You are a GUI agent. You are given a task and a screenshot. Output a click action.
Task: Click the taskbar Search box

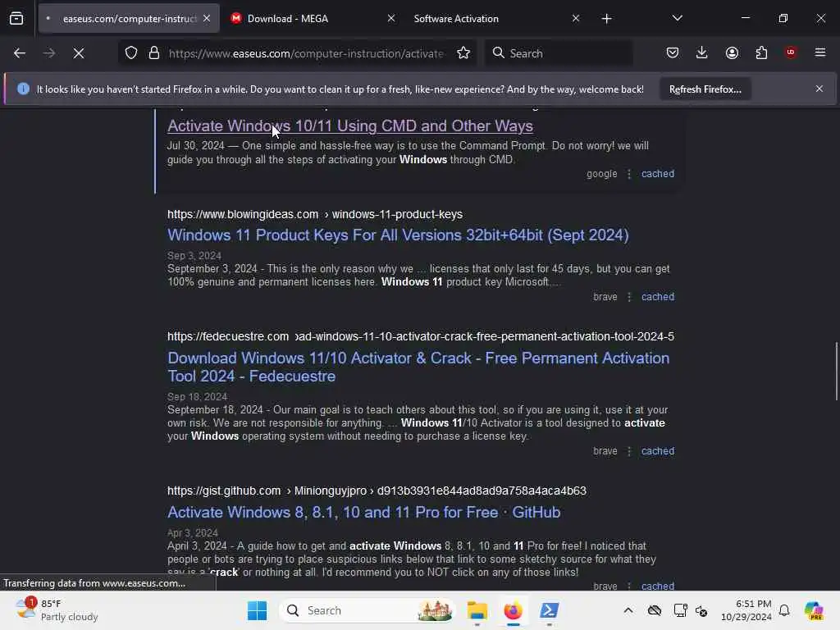367,610
